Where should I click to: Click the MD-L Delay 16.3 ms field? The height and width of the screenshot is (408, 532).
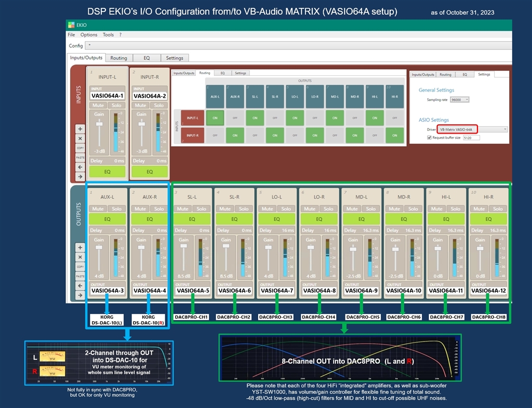coord(362,230)
